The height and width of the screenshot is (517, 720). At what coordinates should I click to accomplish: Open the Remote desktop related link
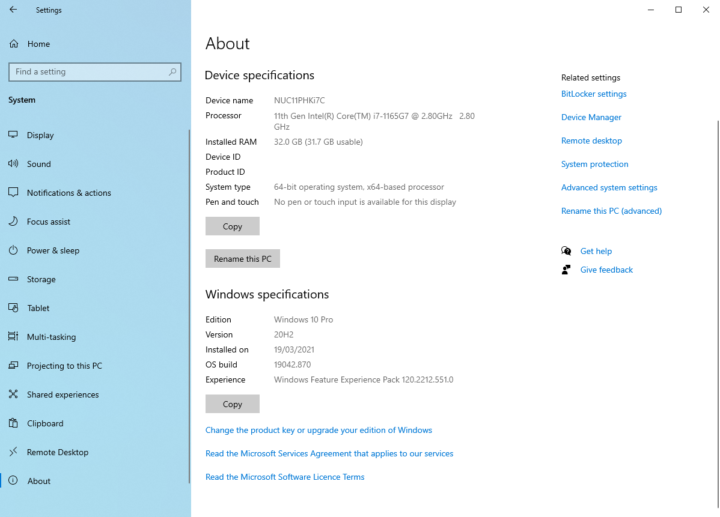[x=591, y=140]
